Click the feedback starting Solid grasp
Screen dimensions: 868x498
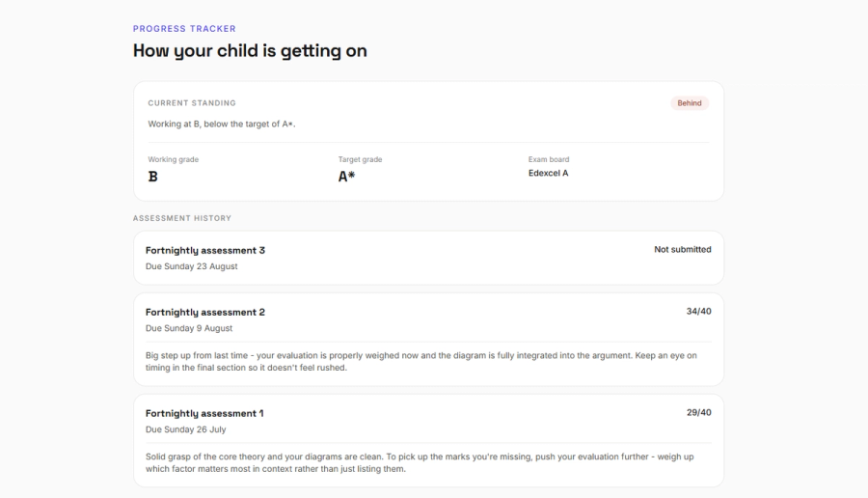420,463
